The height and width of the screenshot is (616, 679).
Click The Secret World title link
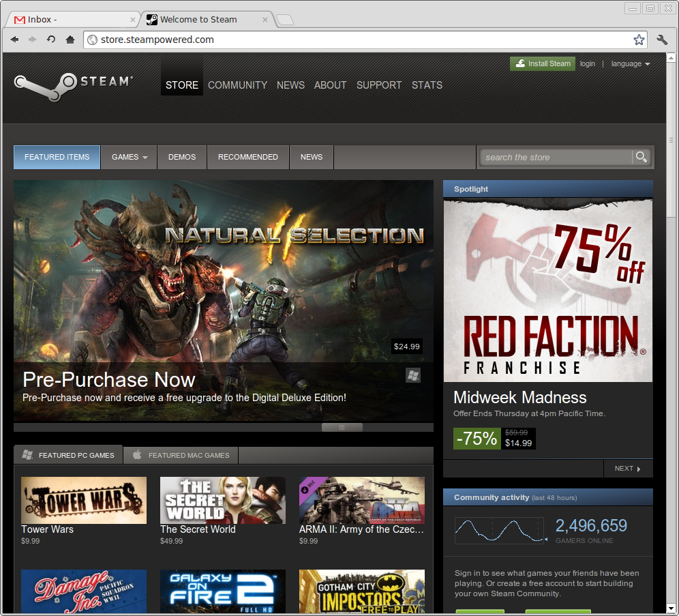[198, 529]
